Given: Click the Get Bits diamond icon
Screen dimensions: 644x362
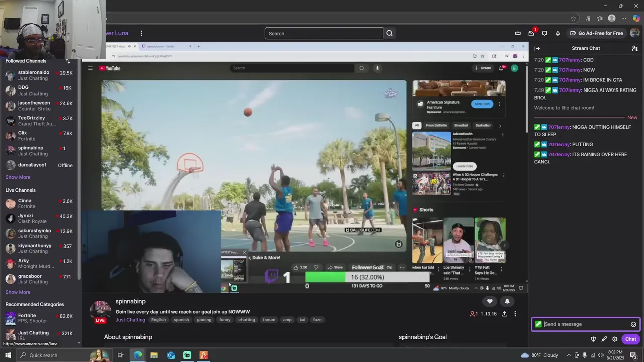Looking at the screenshot, I should point(558,33).
